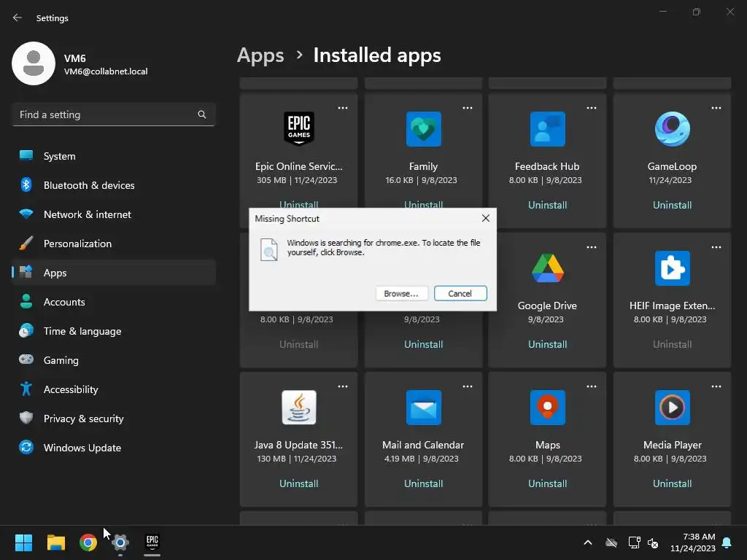Image resolution: width=747 pixels, height=560 pixels.
Task: Open more options for Google Drive
Action: tap(592, 247)
